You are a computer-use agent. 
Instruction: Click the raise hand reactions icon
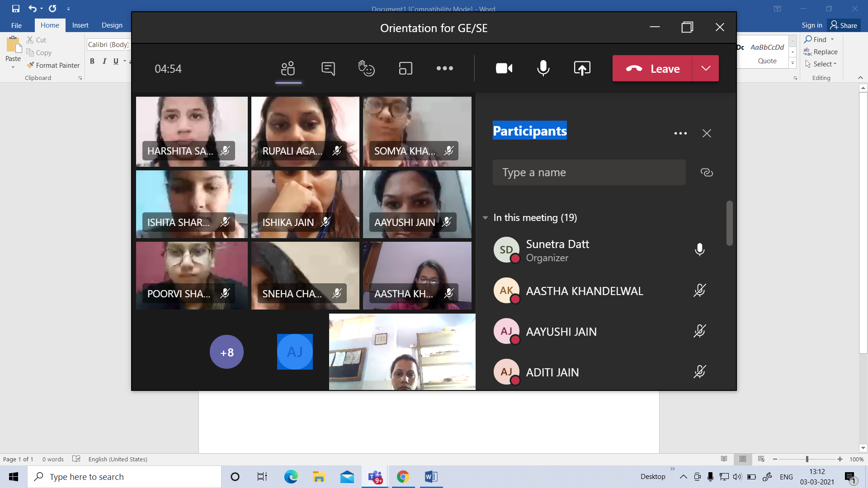(366, 69)
